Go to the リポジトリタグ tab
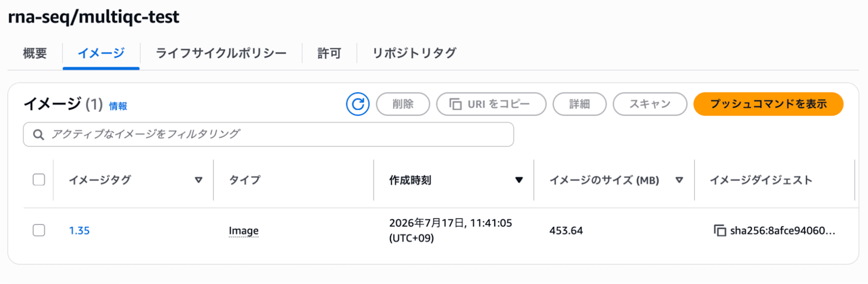Screen dimensions: 868x284 pos(414,53)
